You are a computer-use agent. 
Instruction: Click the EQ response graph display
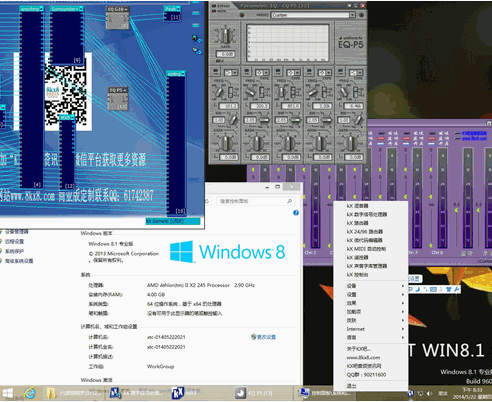(288, 42)
